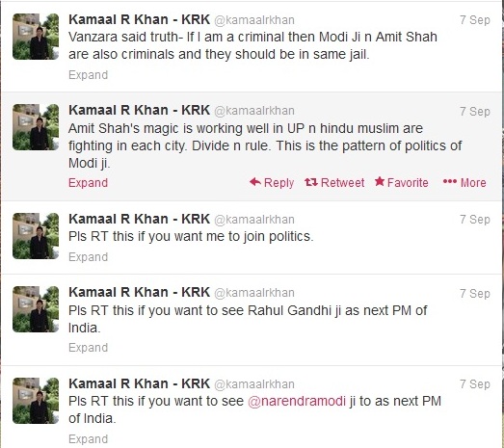504x448 pixels.
Task: Expand the narendramodi PM tweet
Action: (x=88, y=439)
